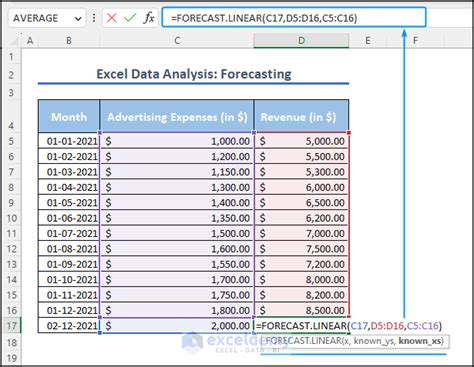Click the 'Month' table header

69,117
